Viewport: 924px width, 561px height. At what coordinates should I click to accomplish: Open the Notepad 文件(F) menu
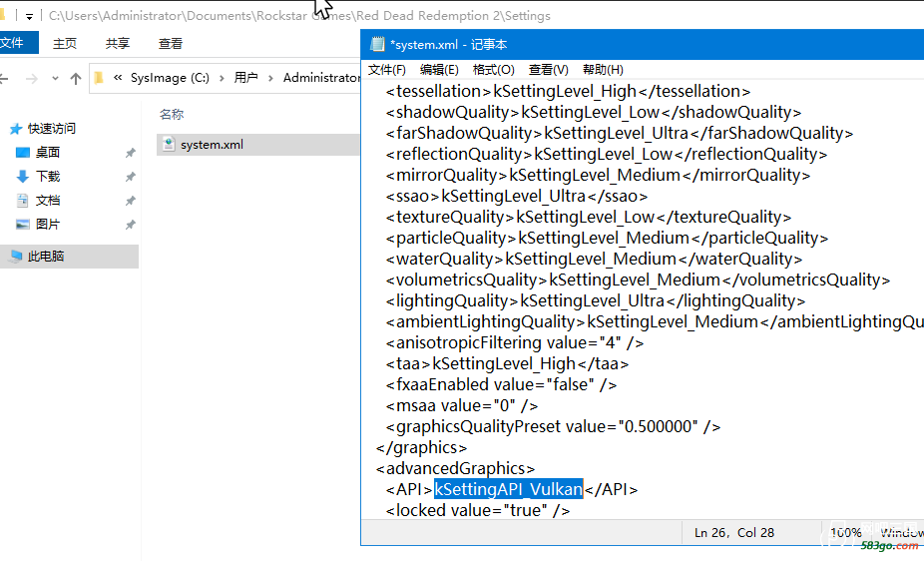(x=386, y=70)
